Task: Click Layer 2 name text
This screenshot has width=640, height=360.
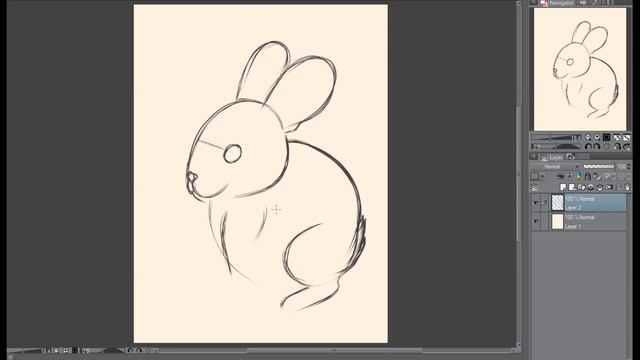Action: 573,208
